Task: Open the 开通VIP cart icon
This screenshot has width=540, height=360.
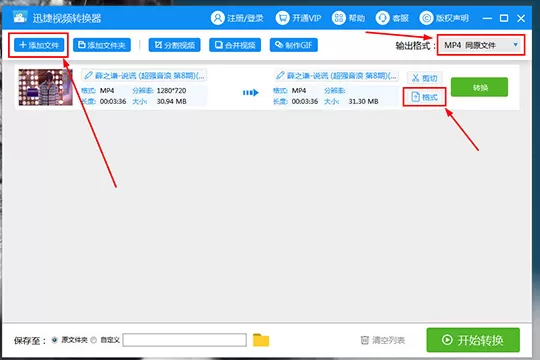Action: click(282, 18)
